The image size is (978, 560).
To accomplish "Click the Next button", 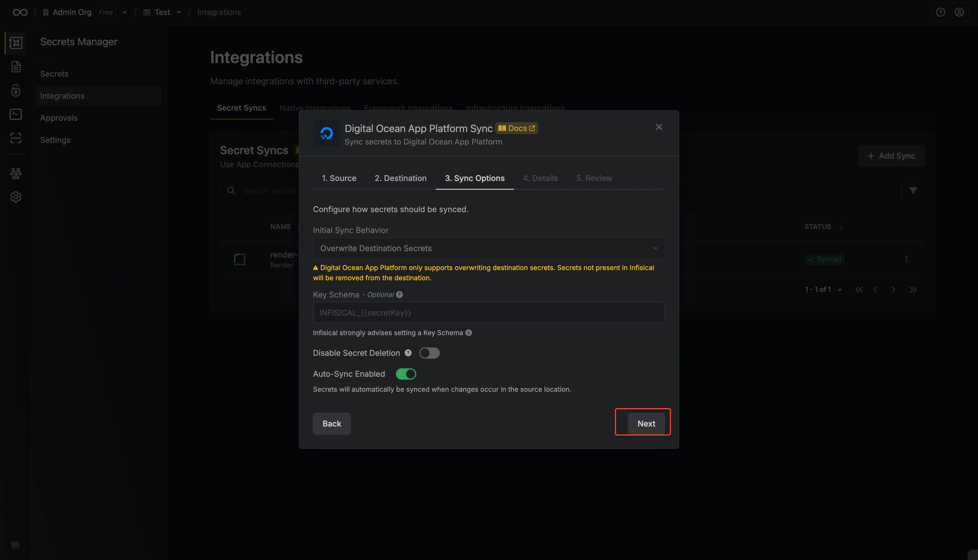I will (646, 423).
